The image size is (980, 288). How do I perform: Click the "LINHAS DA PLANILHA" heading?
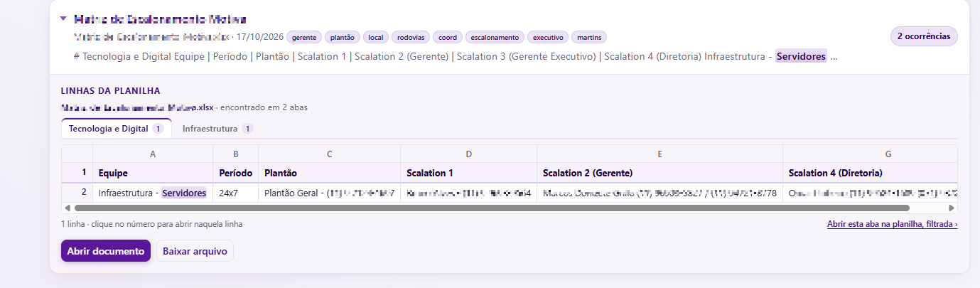pos(111,91)
